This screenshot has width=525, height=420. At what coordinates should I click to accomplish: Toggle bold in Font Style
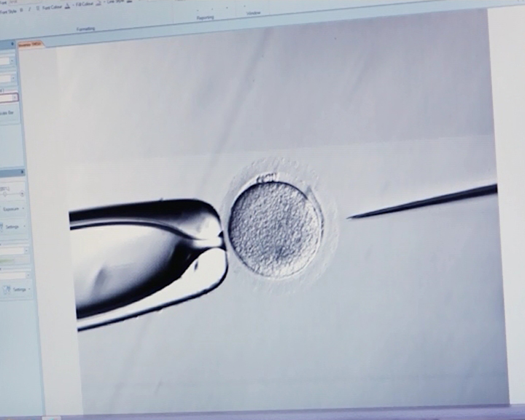(22, 10)
